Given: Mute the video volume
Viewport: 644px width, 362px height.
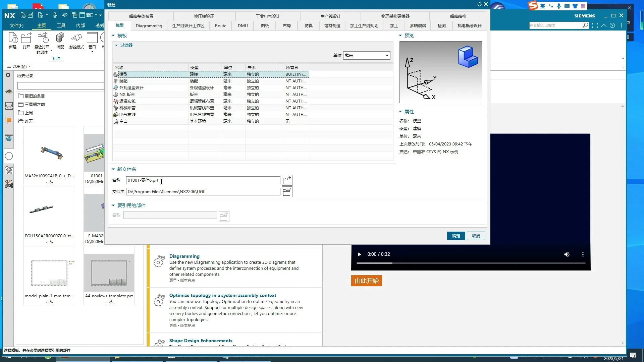Looking at the screenshot, I should tap(567, 254).
